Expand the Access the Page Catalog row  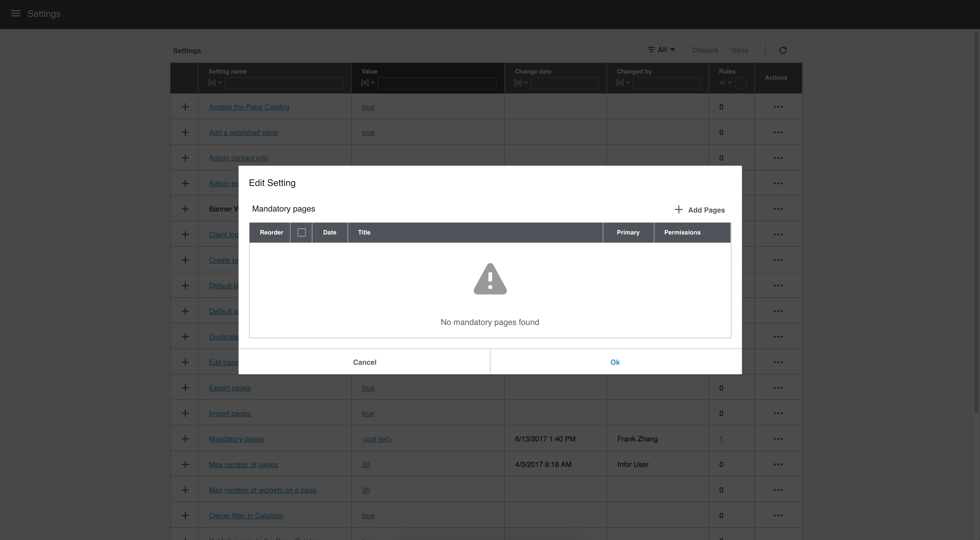[x=185, y=107]
